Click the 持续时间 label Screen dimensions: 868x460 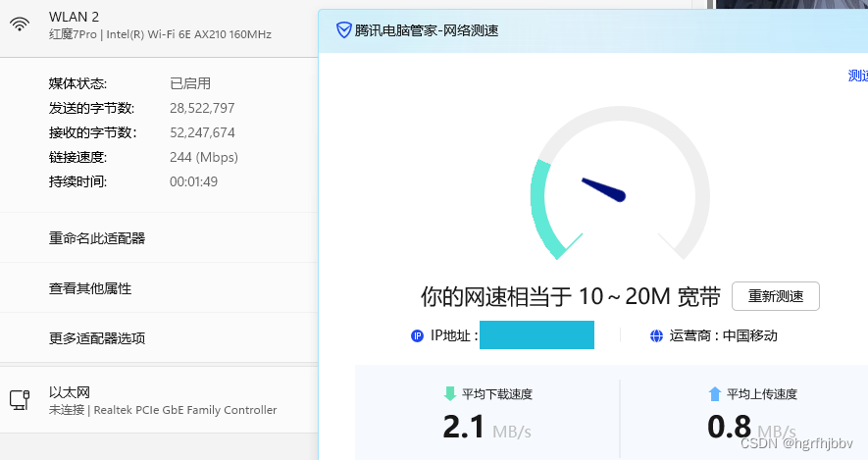pos(77,181)
